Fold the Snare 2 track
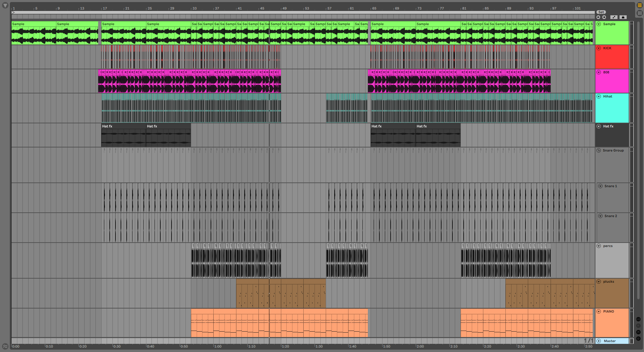 600,216
